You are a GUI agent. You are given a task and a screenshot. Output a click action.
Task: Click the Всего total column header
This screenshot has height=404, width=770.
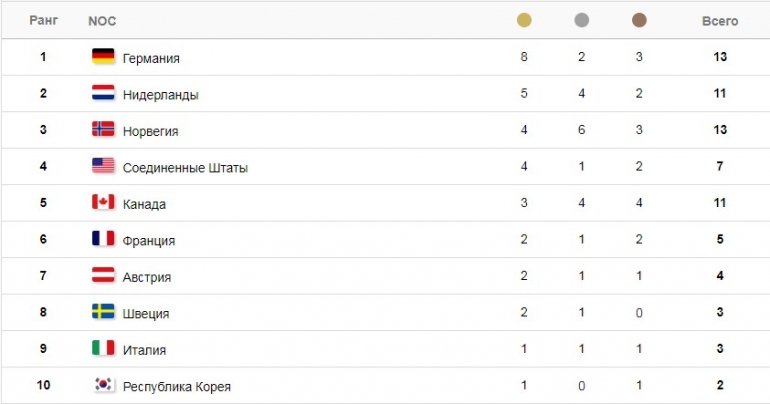(x=720, y=21)
